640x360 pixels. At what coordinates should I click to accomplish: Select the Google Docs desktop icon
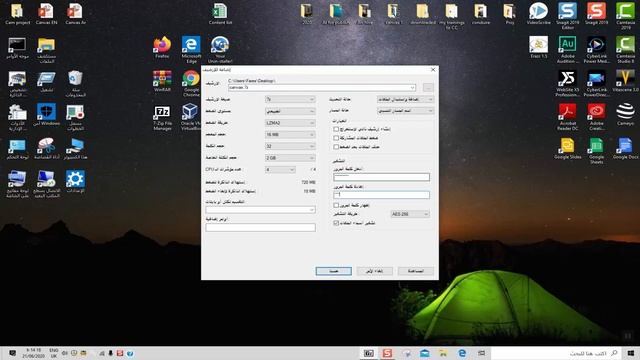coord(625,149)
